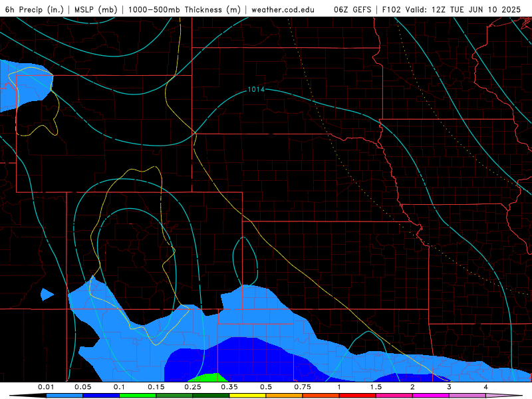Screen dimensions: 532x399
Task: Click the legend value 4
Action: click(x=486, y=387)
